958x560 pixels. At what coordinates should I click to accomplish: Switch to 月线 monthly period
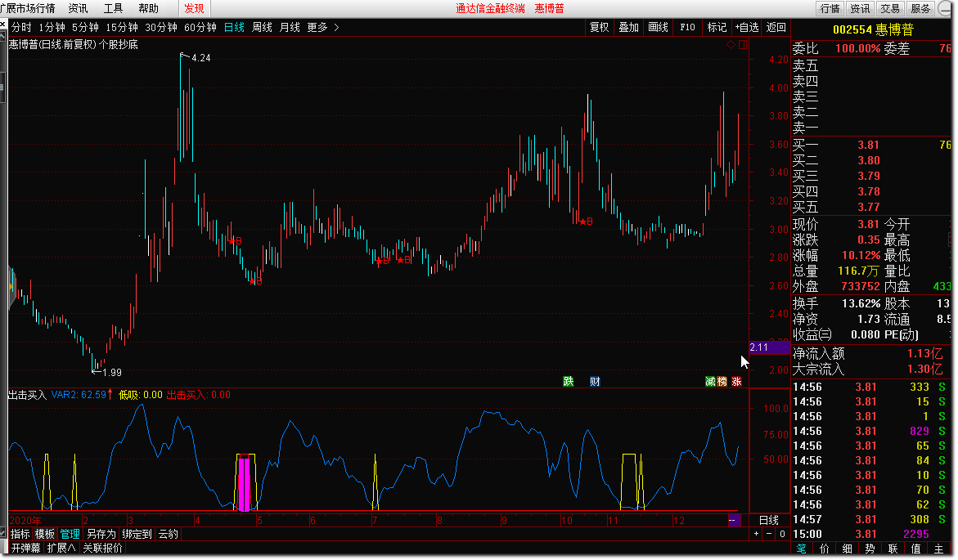290,28
